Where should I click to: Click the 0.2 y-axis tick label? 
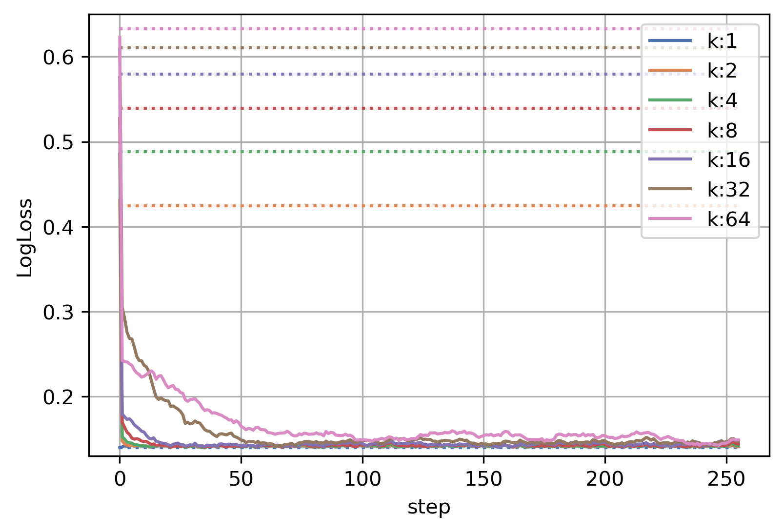pyautogui.click(x=58, y=397)
